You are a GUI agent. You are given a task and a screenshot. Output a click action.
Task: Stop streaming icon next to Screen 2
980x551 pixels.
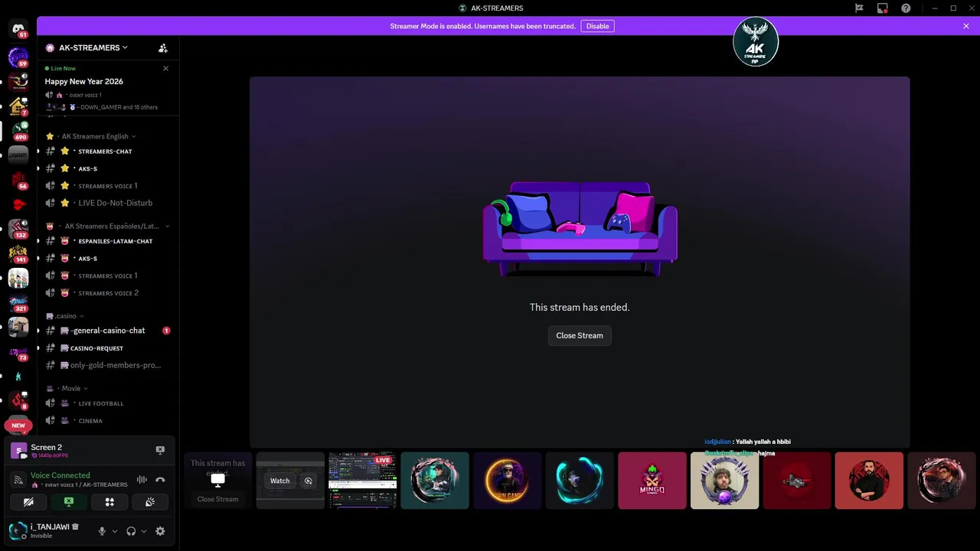(160, 450)
